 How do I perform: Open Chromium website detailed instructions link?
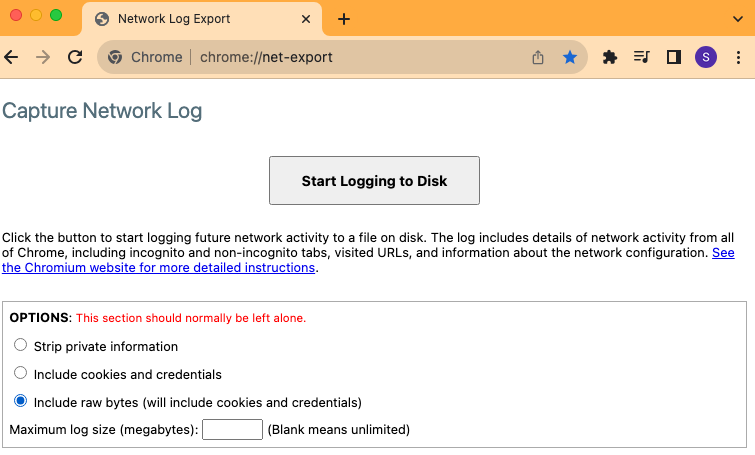pyautogui.click(x=160, y=268)
